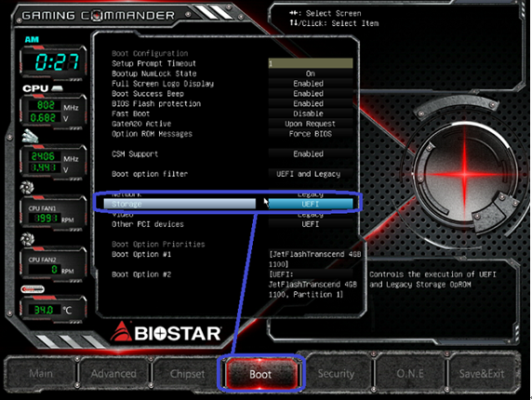Open the O.N.E tab
Image resolution: width=532 pixels, height=400 pixels.
(410, 373)
